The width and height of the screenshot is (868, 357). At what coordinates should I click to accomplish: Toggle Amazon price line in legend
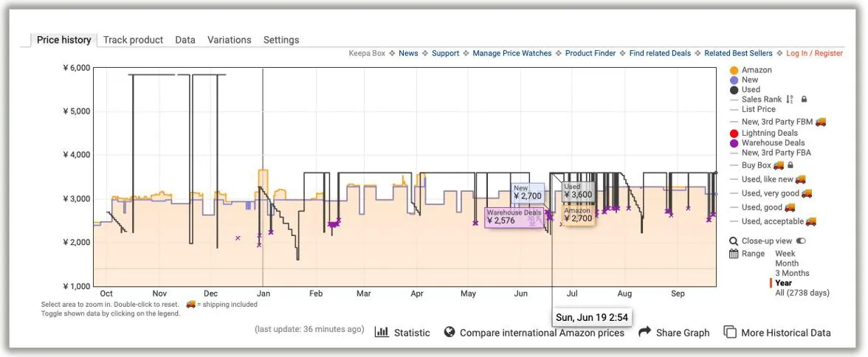point(757,70)
